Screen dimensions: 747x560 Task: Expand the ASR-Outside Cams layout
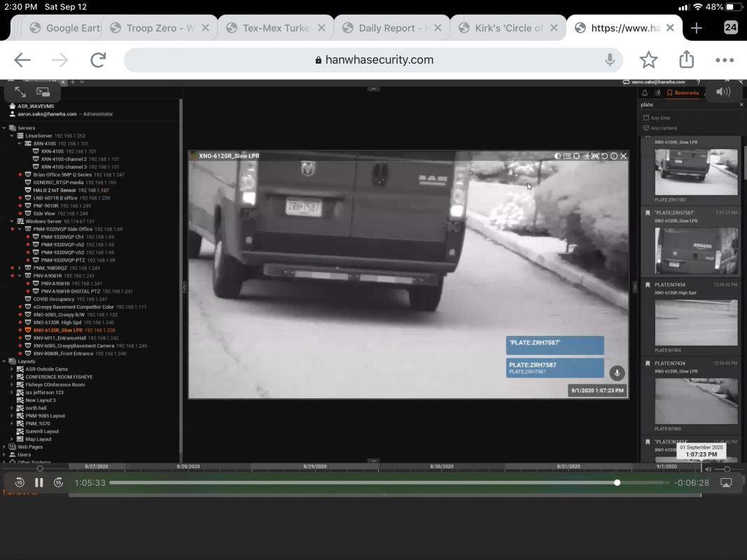pos(12,369)
